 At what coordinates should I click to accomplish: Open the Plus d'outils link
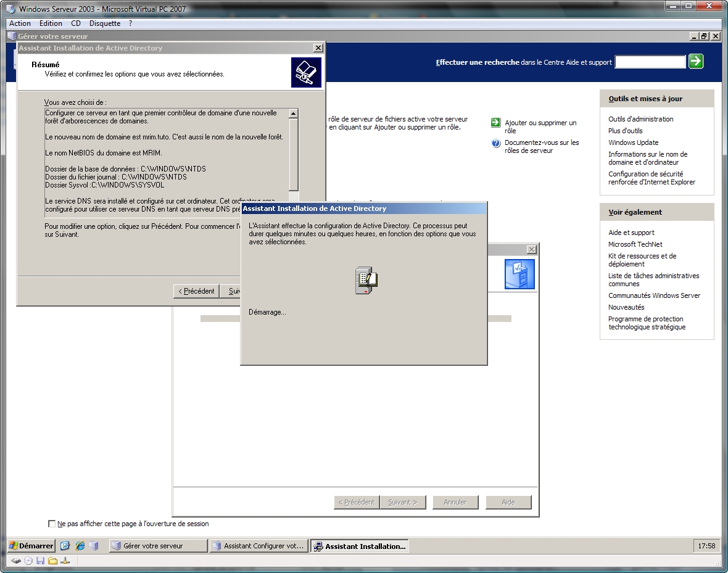[x=626, y=131]
